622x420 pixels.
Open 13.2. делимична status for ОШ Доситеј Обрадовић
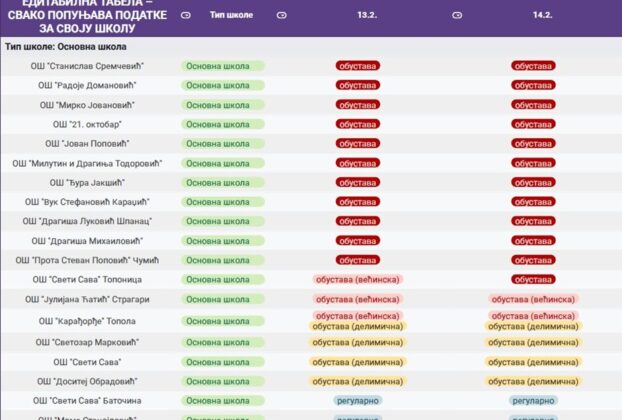point(358,381)
